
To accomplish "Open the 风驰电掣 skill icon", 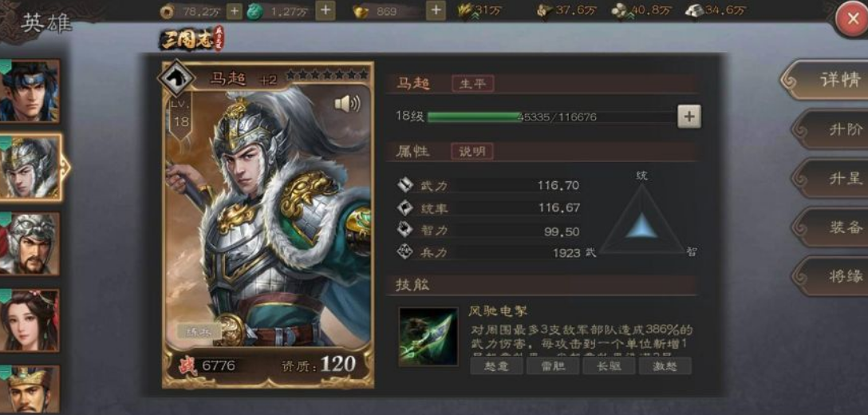I will 428,337.
